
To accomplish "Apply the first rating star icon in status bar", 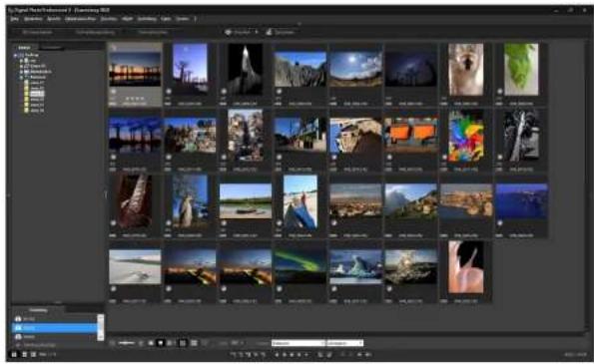I will point(277,355).
